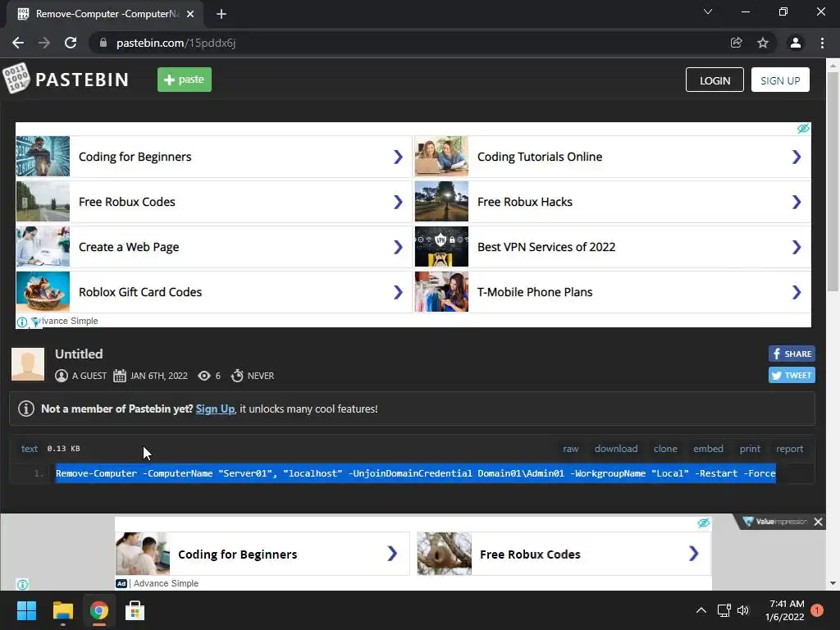Click the LOGIN button
Viewport: 840px width, 630px height.
coord(714,80)
